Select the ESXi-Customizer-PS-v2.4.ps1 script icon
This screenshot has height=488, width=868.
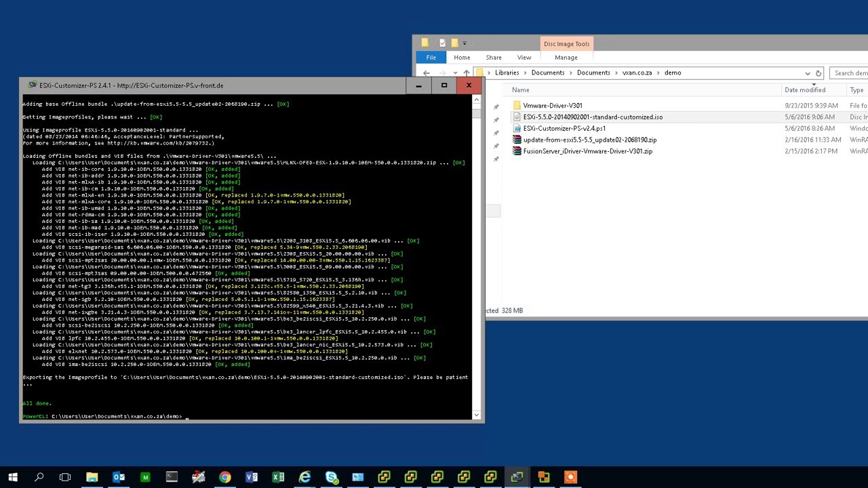517,129
